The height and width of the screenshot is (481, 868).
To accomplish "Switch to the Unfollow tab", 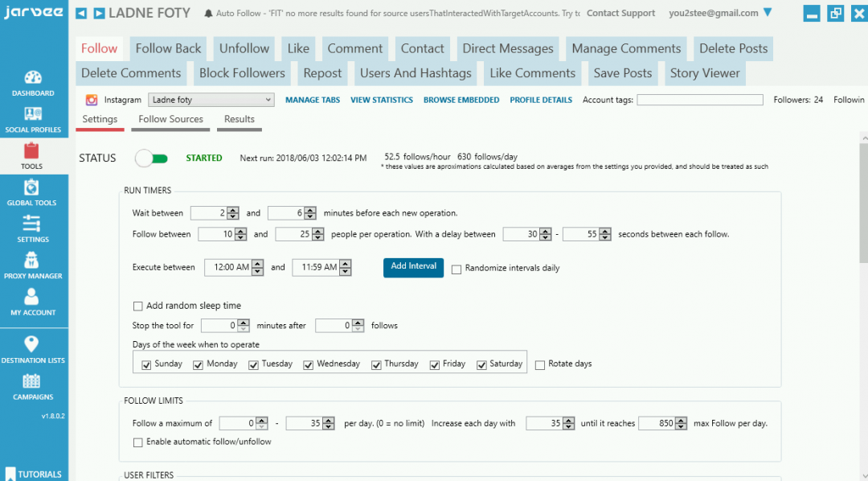I will click(244, 48).
